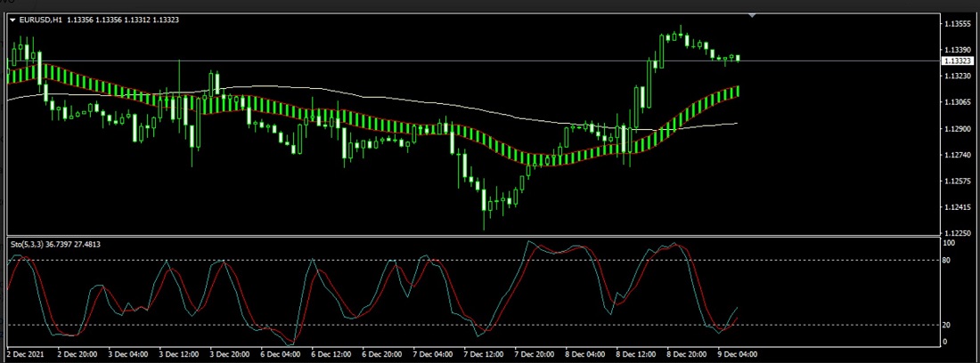This screenshot has height=363, width=980.
Task: Click the current price label 1.13323
Action: [x=958, y=60]
